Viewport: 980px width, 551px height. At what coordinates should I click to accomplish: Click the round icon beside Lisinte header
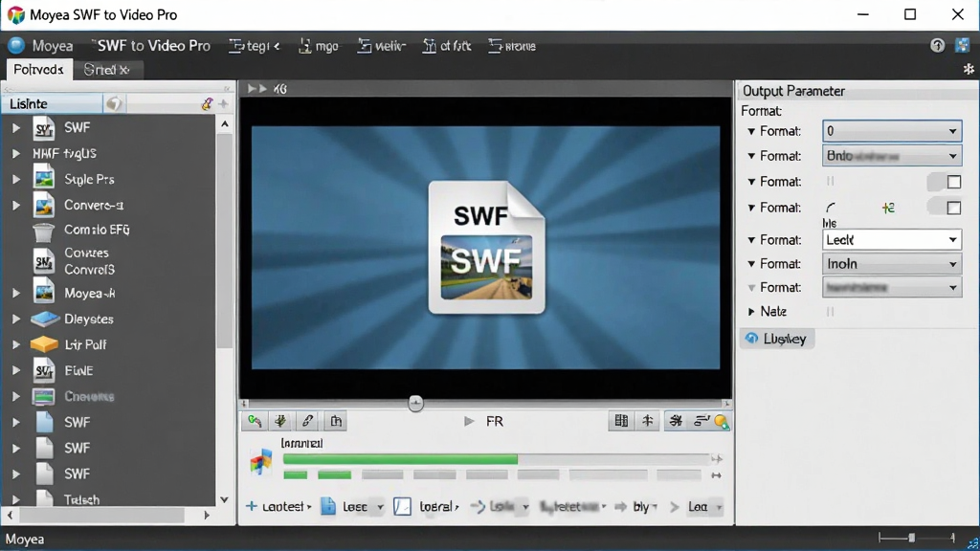pos(114,103)
